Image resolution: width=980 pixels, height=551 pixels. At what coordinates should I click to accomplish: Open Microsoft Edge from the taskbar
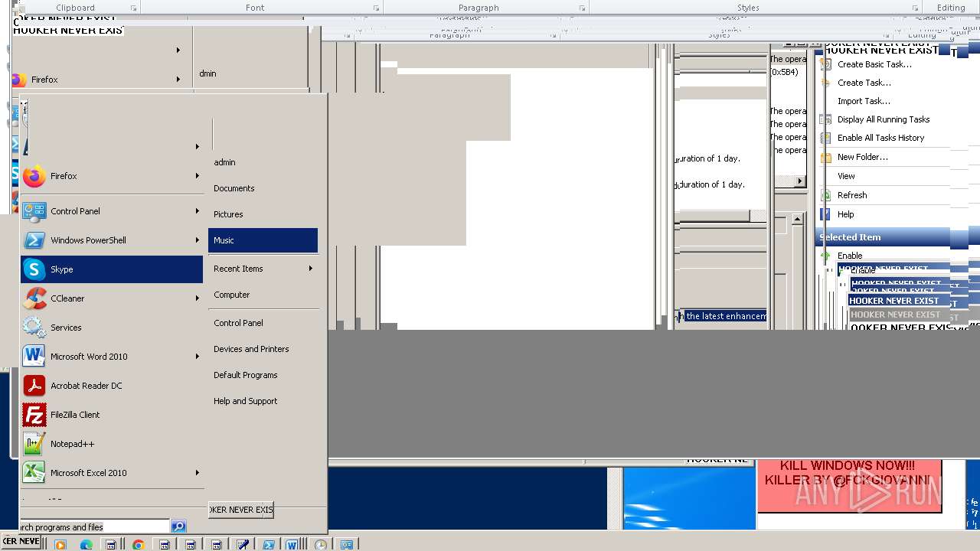(86, 545)
